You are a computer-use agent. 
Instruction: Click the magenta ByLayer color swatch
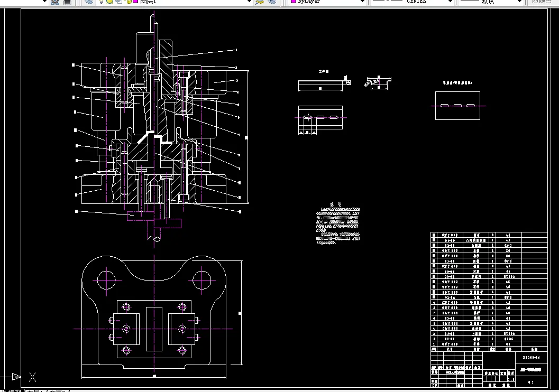[294, 2]
